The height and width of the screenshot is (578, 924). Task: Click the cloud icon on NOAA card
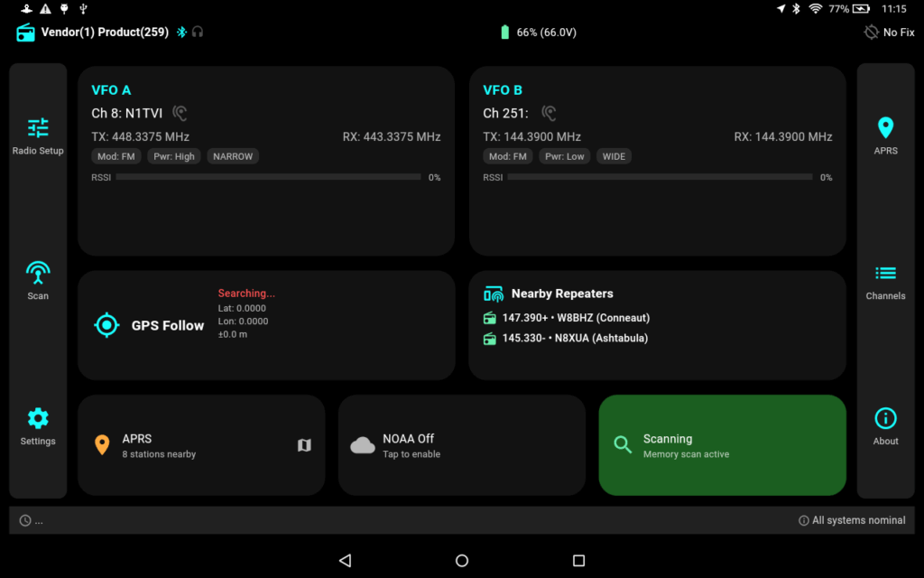click(x=363, y=445)
